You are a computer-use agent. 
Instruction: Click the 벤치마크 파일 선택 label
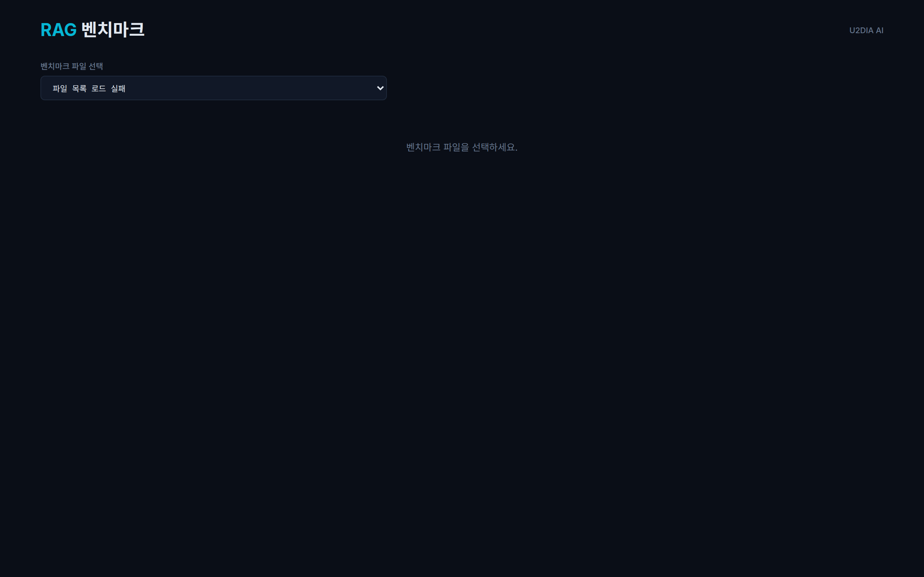point(72,66)
